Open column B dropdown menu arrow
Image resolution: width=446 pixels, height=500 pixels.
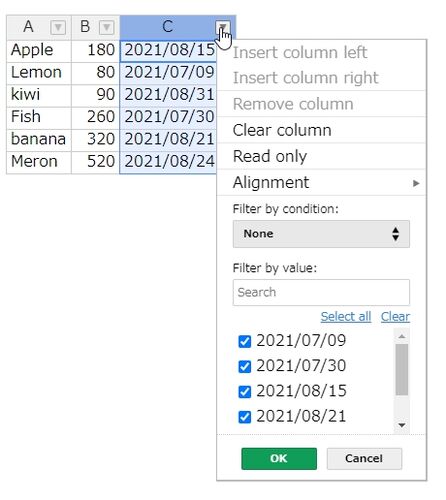point(107,27)
